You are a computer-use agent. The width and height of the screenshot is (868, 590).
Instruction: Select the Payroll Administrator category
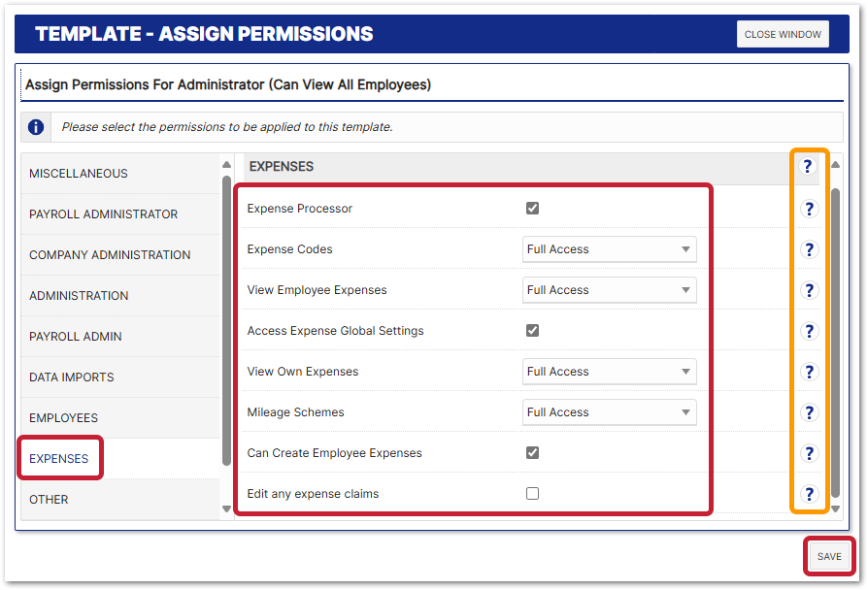click(x=103, y=214)
